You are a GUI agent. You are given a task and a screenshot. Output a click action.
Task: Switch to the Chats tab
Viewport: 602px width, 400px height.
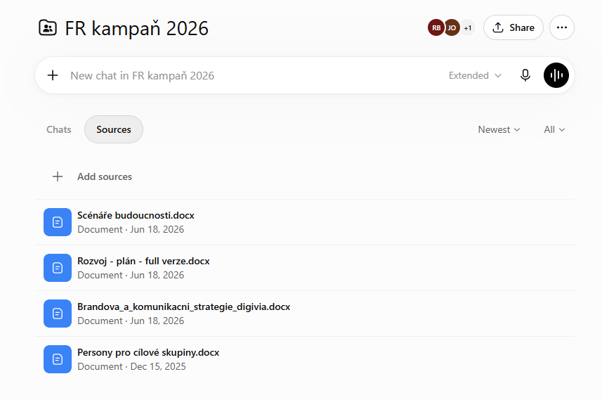click(x=59, y=130)
